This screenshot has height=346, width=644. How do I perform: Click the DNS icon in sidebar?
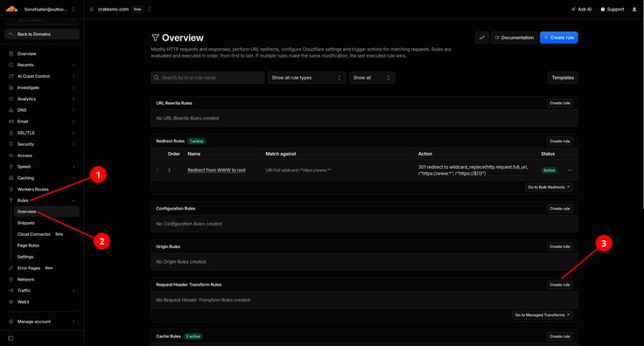(x=11, y=110)
